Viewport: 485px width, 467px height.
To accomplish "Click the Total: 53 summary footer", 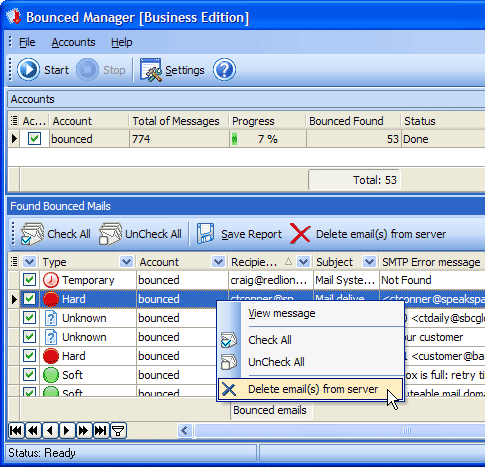I will coord(354,180).
